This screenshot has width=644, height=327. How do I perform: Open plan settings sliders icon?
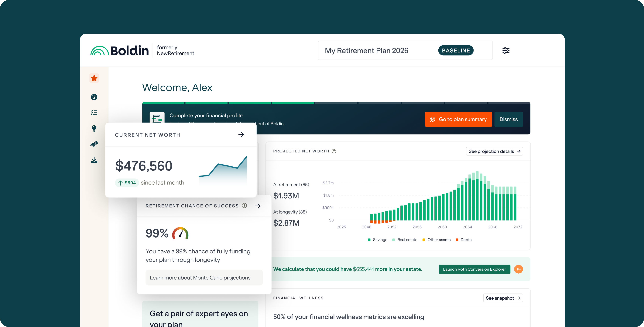[506, 50]
